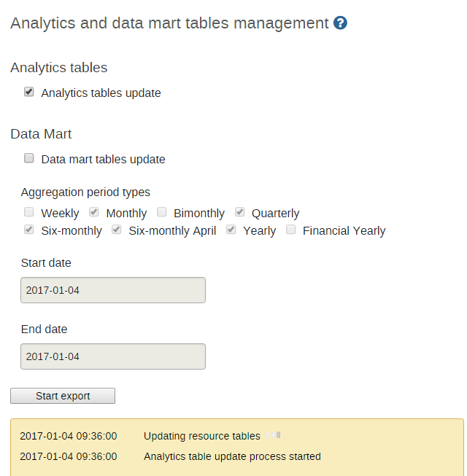Toggle the Yearly period checkbox

point(231,230)
